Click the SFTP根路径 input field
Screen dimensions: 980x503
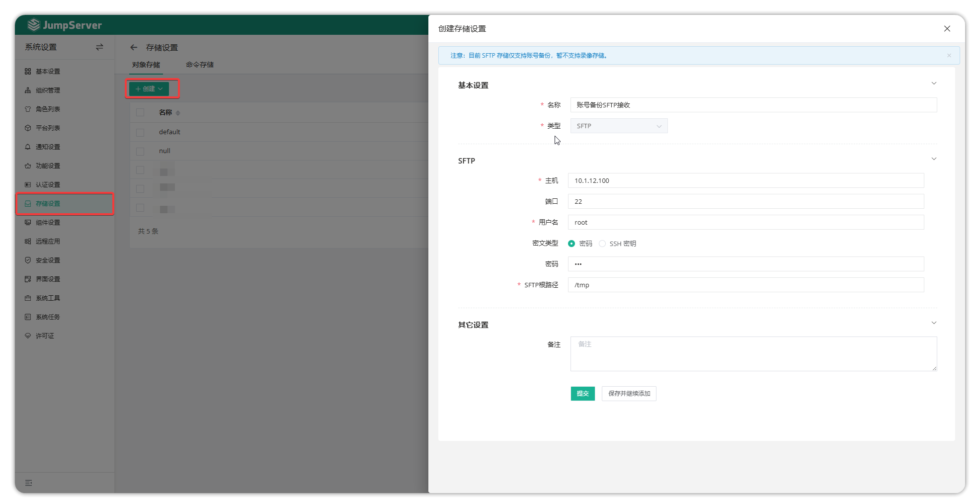point(745,285)
